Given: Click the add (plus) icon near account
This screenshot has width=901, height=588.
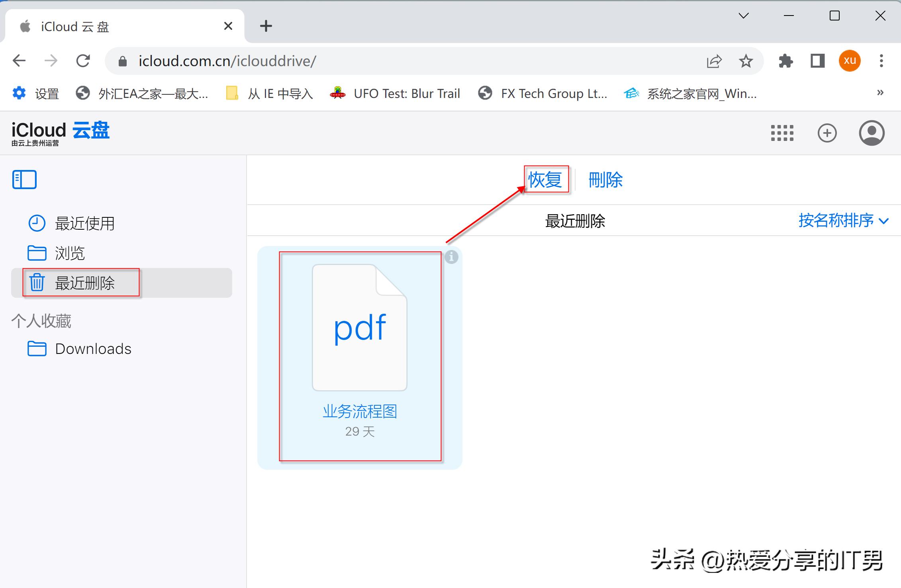Looking at the screenshot, I should 827,133.
